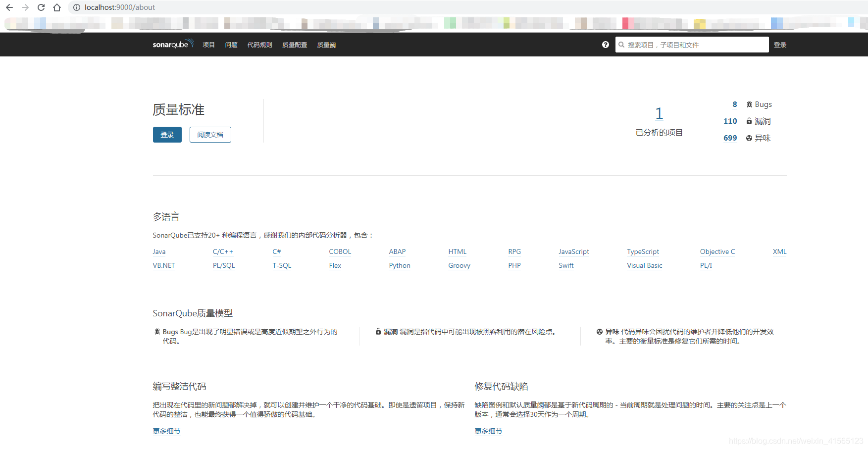
Task: Open the COBOL language link
Action: [340, 251]
